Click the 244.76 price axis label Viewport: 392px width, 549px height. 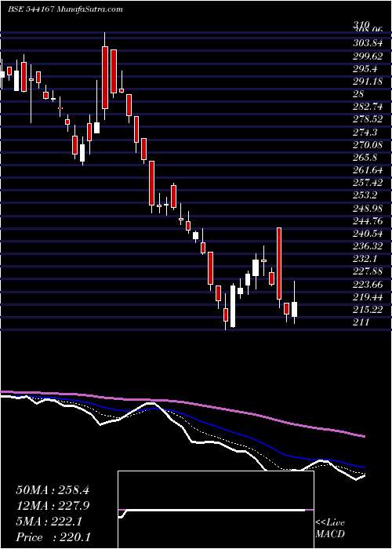tap(368, 221)
